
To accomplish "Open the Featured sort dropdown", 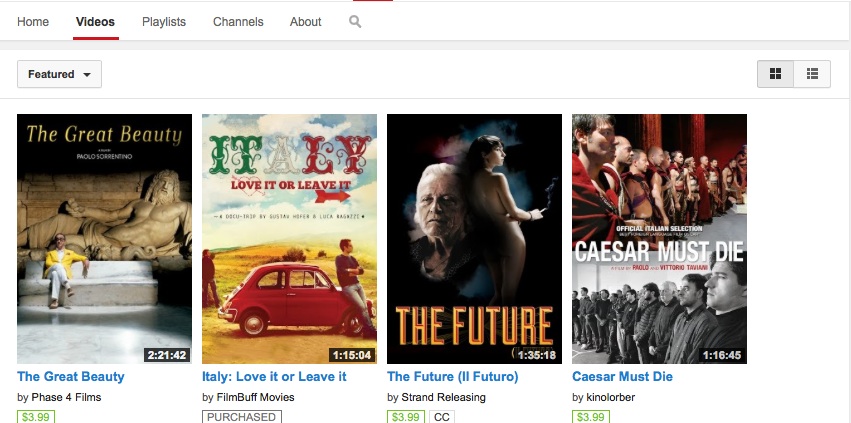I will 59,74.
